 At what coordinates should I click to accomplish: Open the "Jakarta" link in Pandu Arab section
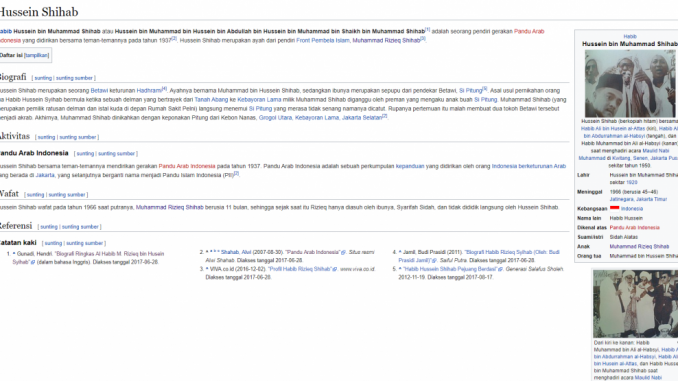(45, 175)
